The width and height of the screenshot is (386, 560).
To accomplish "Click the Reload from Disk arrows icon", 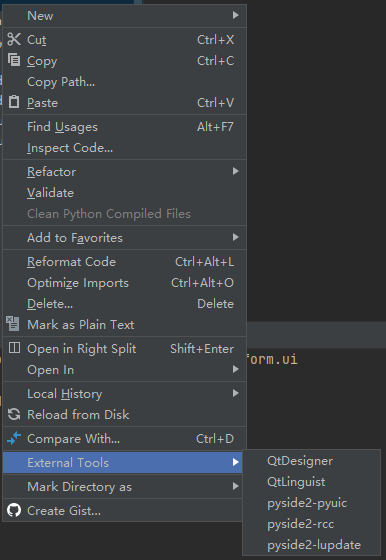I will pyautogui.click(x=14, y=414).
